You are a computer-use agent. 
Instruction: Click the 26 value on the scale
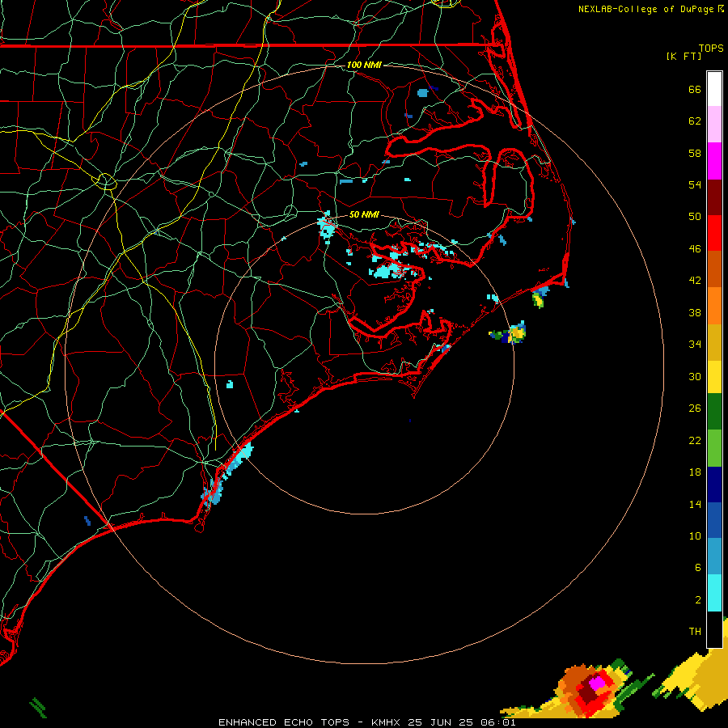695,408
